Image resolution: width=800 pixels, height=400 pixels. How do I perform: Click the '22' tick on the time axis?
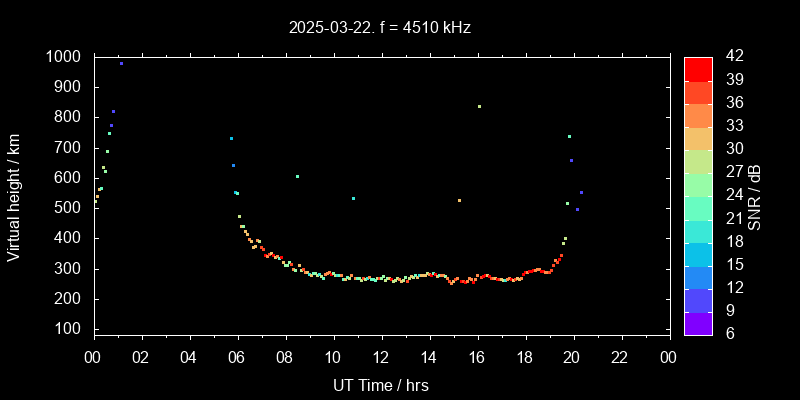(621, 358)
